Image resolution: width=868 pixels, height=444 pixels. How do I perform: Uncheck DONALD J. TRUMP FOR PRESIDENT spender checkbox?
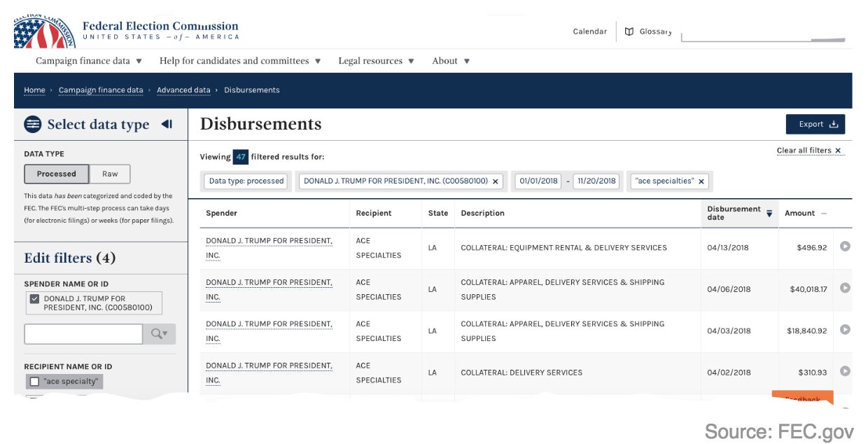coord(35,299)
